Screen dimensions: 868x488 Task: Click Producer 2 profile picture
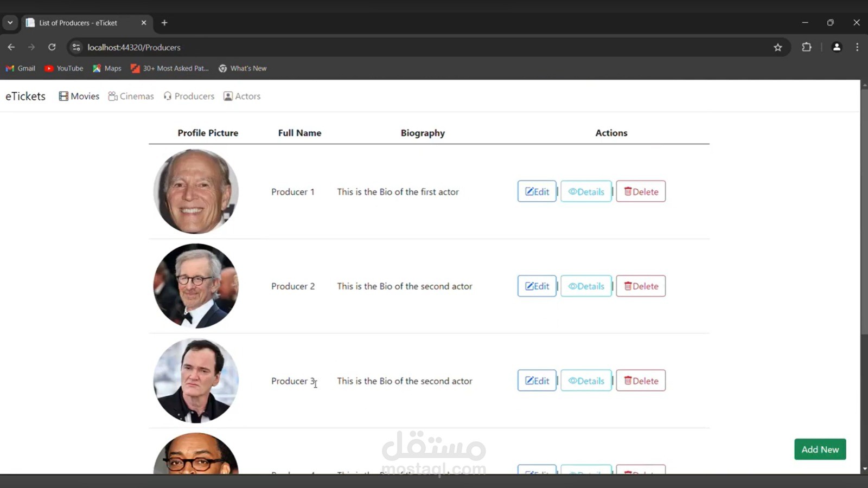(x=196, y=286)
